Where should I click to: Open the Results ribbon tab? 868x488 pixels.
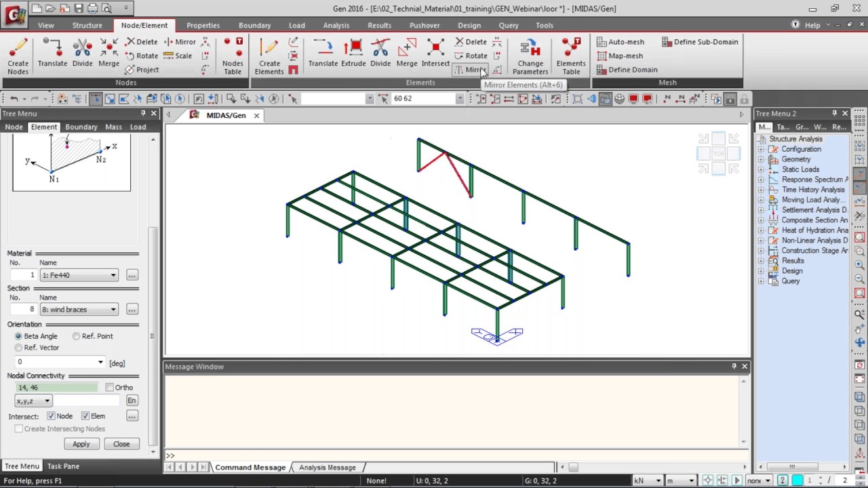[379, 25]
